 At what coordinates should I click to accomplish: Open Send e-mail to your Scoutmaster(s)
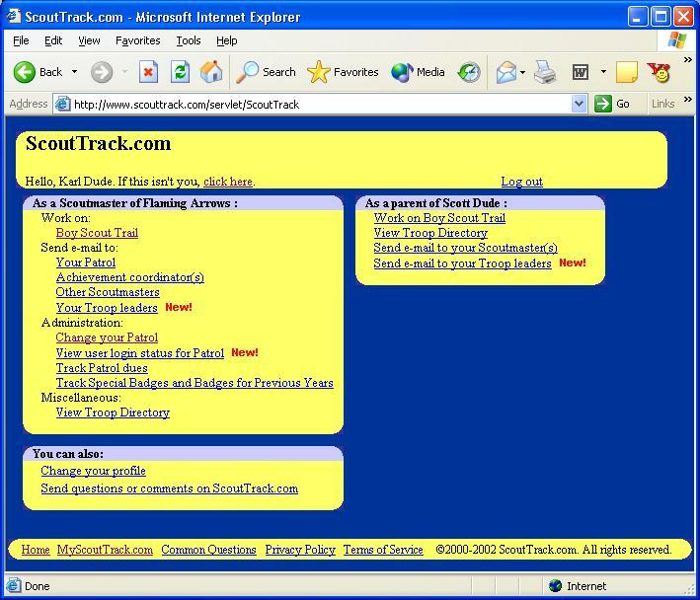[x=466, y=248]
